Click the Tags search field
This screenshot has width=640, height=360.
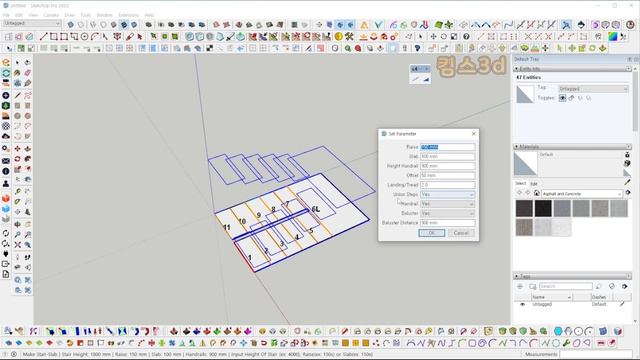(565, 286)
